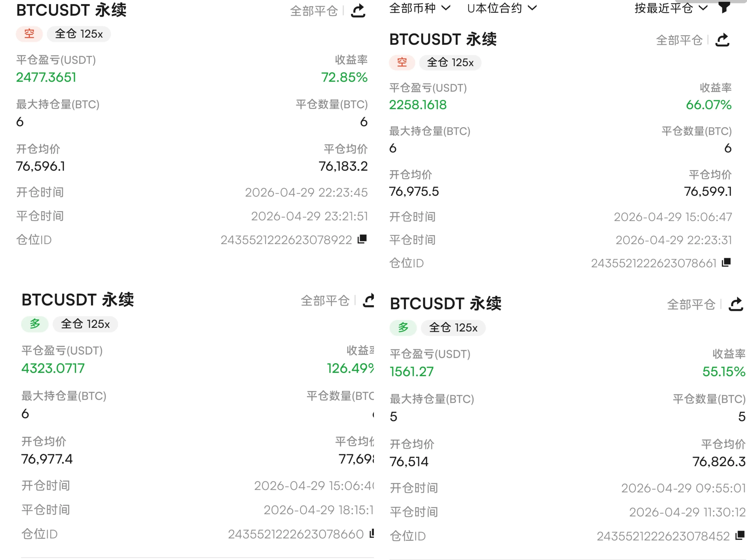Share the 2477.3651 profit position card
Image resolution: width=747 pixels, height=560 pixels.
click(358, 10)
